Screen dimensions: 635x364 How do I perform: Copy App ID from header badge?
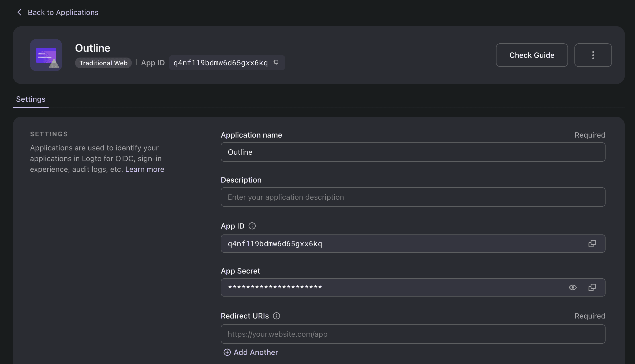pos(275,63)
